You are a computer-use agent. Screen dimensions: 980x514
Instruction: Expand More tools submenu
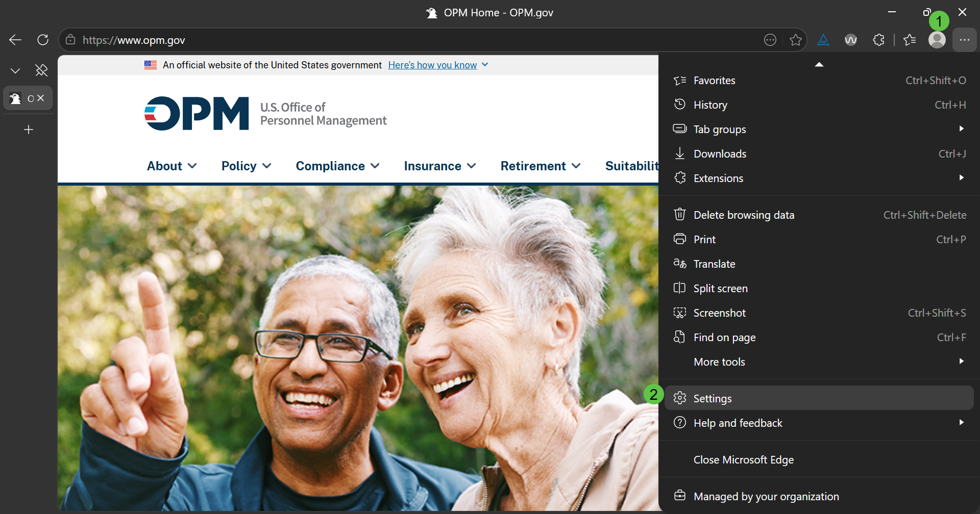pos(819,362)
